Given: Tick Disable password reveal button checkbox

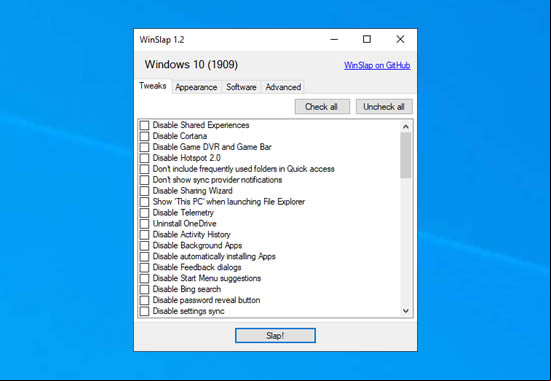Looking at the screenshot, I should [x=144, y=300].
